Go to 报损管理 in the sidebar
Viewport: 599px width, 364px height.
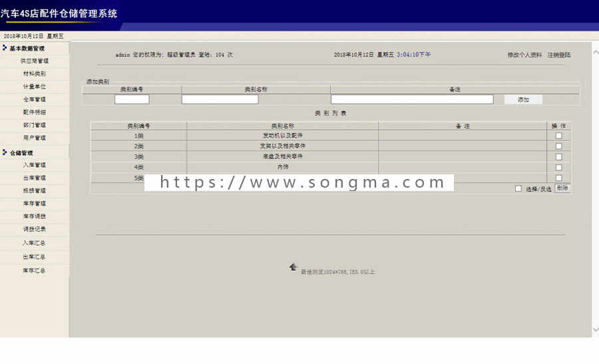[x=35, y=190]
